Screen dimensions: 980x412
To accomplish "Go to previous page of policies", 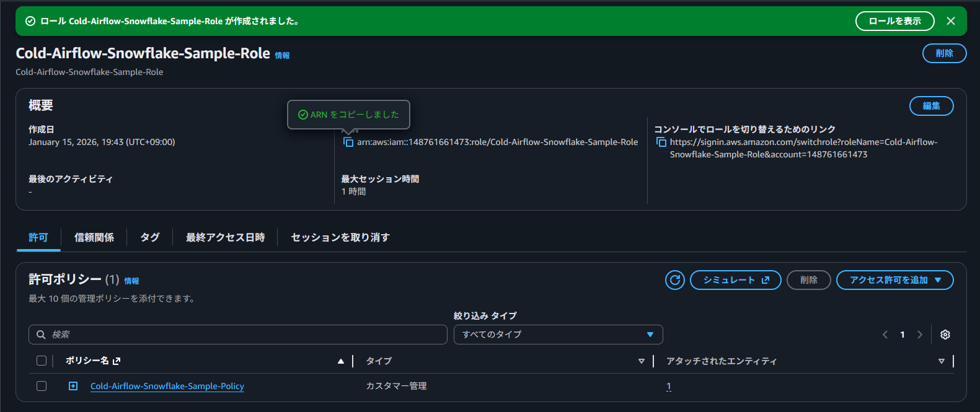I will 885,335.
